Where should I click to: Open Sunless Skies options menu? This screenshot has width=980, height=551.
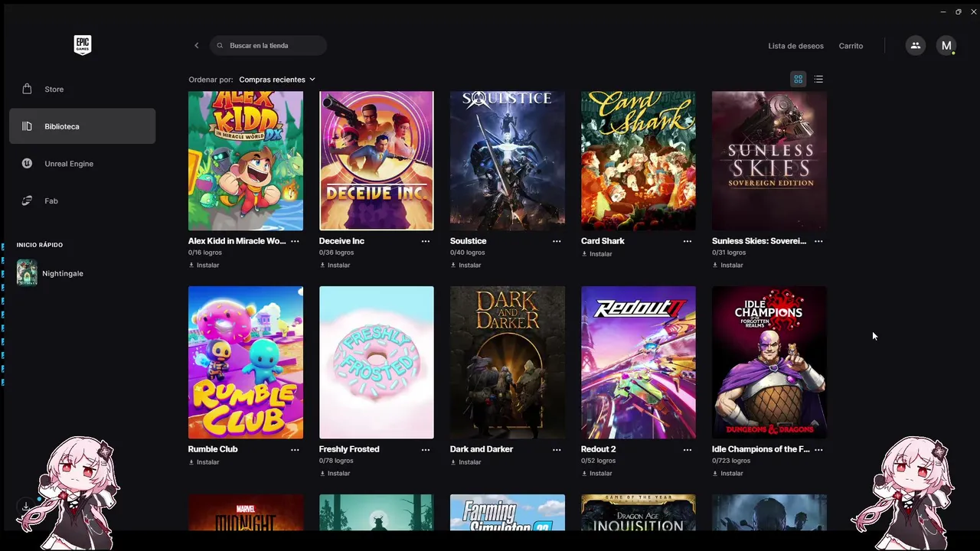pos(818,241)
